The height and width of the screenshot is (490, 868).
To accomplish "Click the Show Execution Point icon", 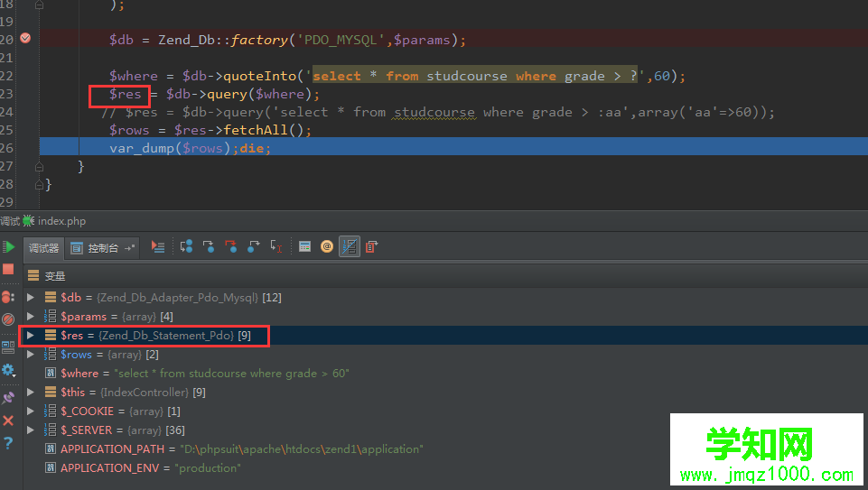I will pyautogui.click(x=158, y=247).
